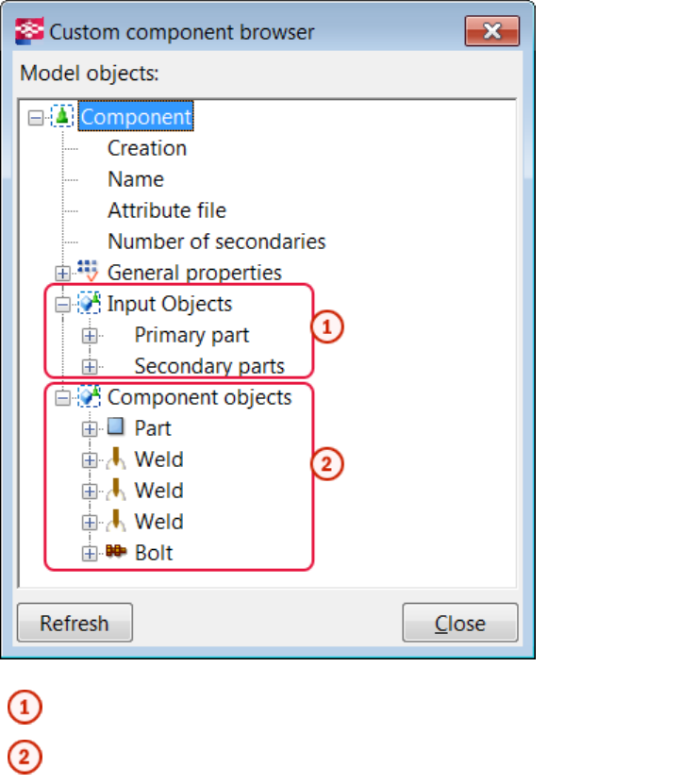Click the Component objects icon
This screenshot has height=784, width=698.
(x=90, y=397)
